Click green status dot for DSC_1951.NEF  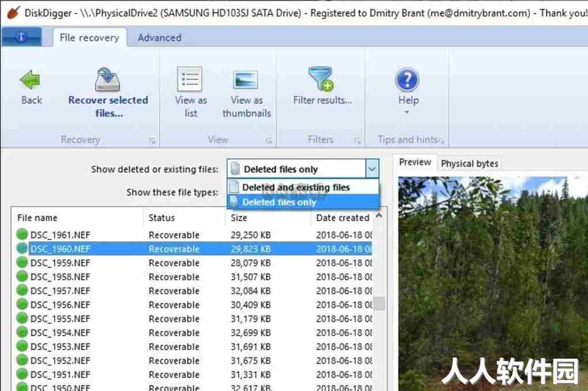pyautogui.click(x=22, y=374)
